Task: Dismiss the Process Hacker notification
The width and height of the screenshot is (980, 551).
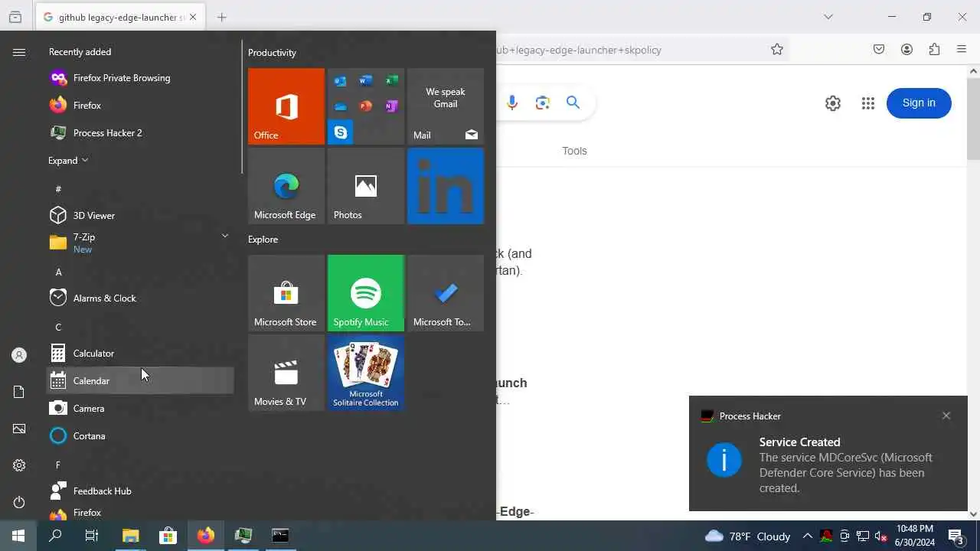Action: click(x=946, y=416)
